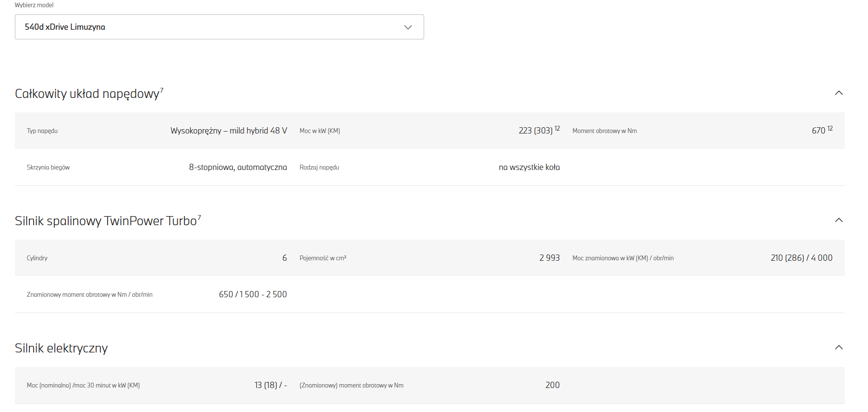Viewport: 868px width, 412px height.
Task: Click the torque value 670
Action: (819, 131)
